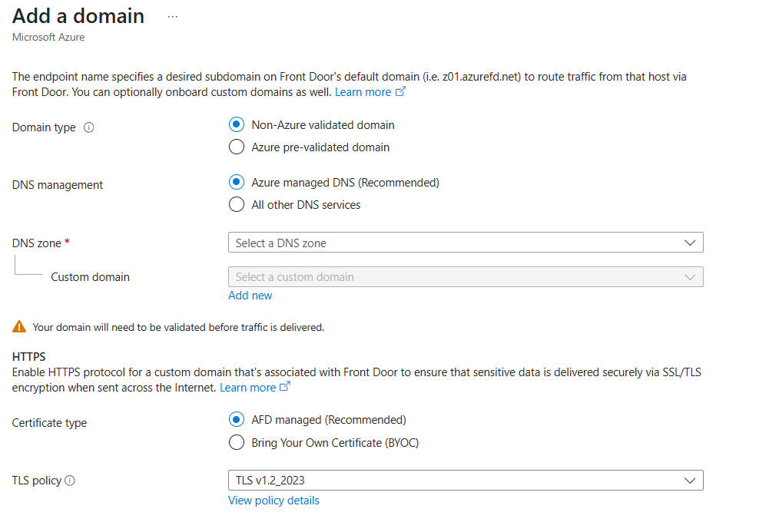Click the Certificate type label

[x=49, y=423]
